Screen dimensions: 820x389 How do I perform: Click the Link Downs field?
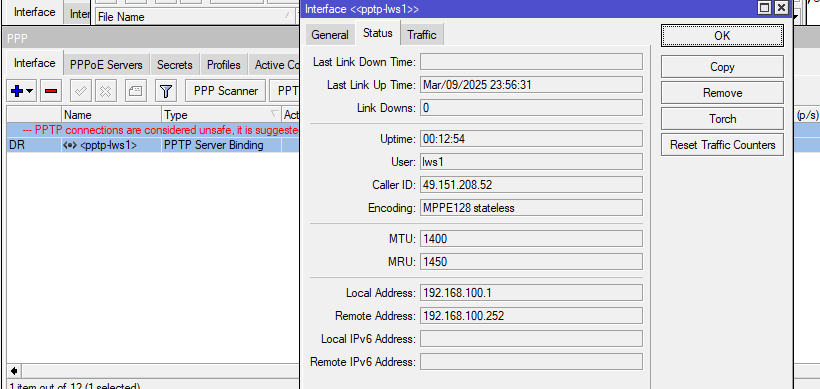tap(531, 108)
